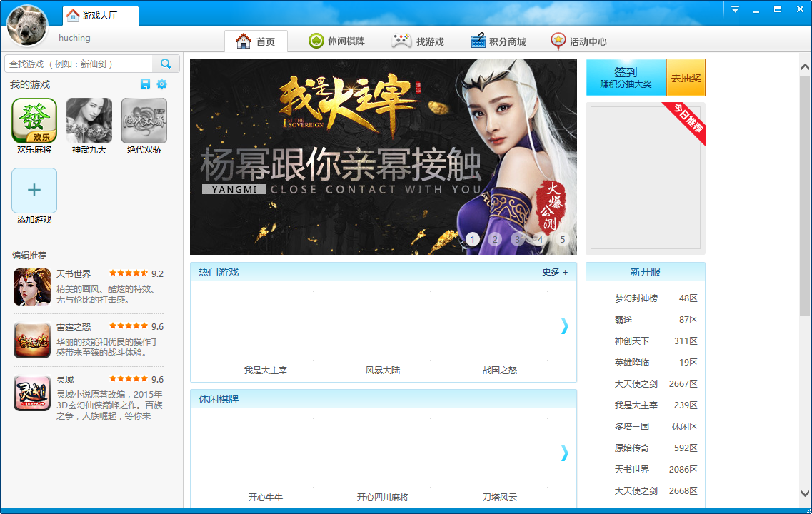
Task: Click the 天书世界 title in 编辑推荐
Action: [x=74, y=274]
